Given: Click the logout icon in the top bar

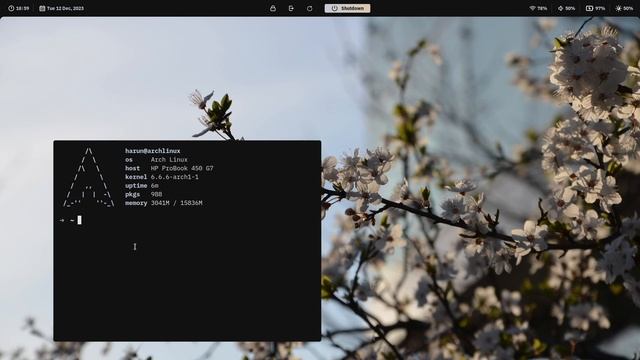Looking at the screenshot, I should 291,8.
